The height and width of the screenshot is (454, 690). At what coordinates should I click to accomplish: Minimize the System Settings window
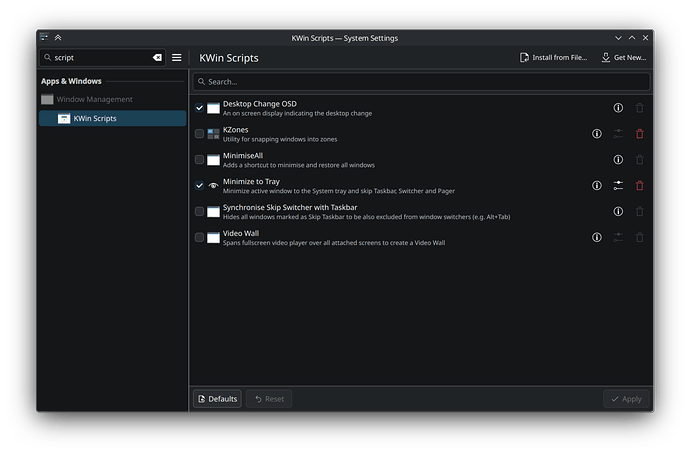tap(618, 38)
